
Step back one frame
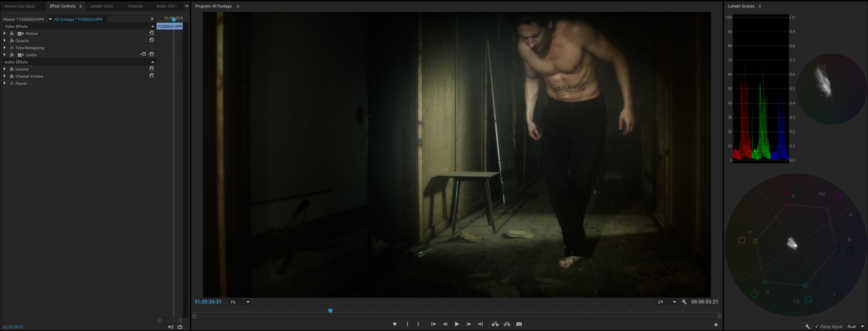pyautogui.click(x=445, y=324)
